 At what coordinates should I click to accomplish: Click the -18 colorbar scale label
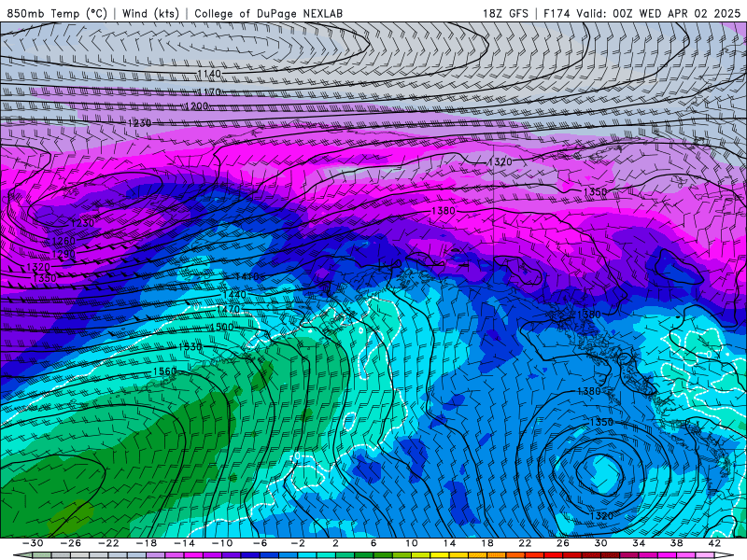point(147,543)
